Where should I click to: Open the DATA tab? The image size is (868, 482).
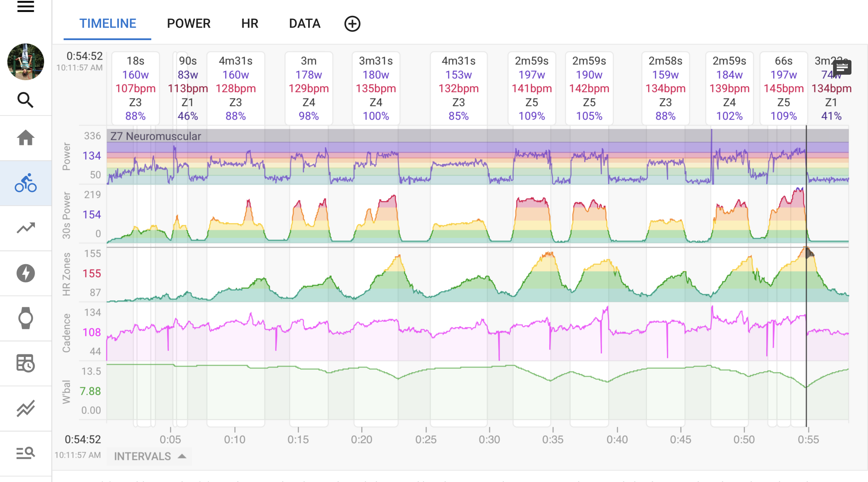click(x=305, y=24)
